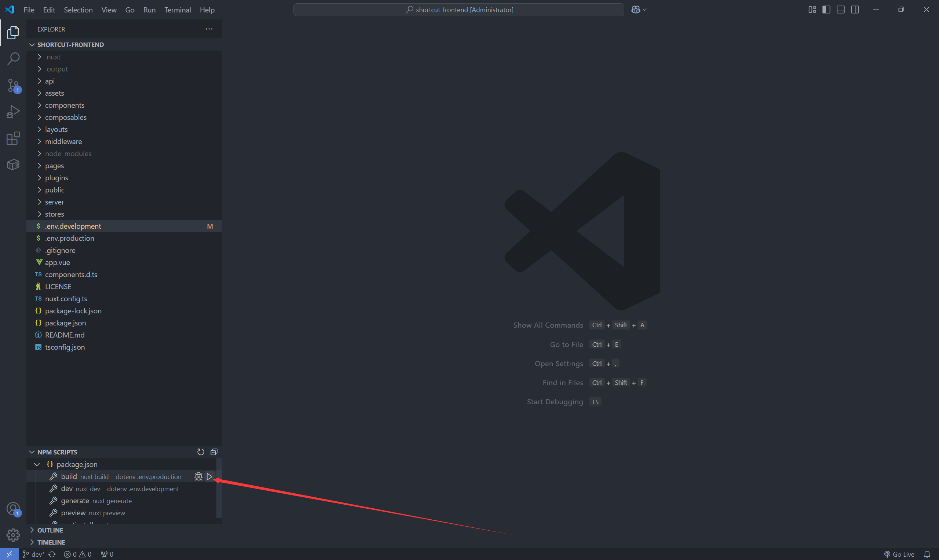Open the nuxt.config.ts file
939x560 pixels.
pyautogui.click(x=124, y=298)
